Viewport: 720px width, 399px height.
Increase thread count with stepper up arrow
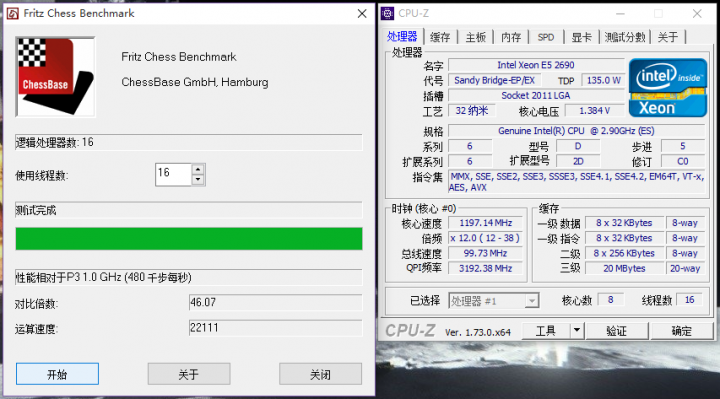tap(198, 169)
